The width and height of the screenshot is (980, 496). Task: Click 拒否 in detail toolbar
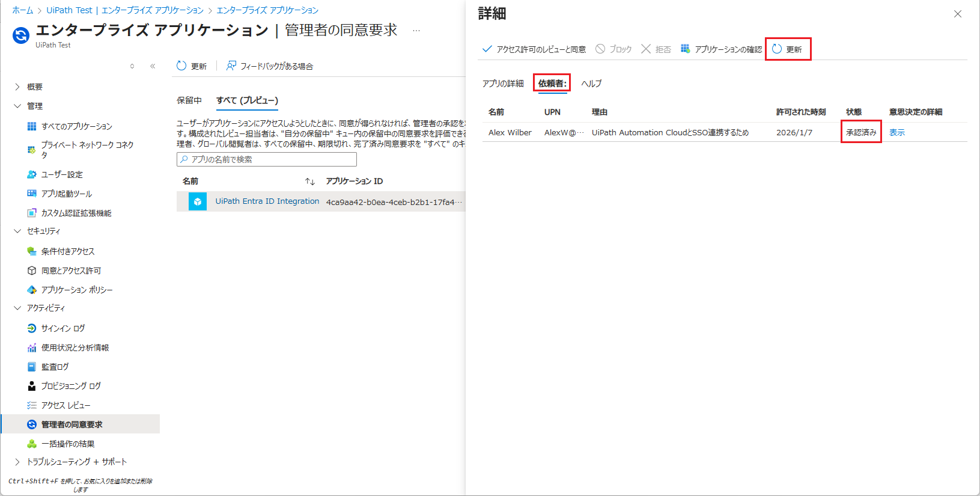(x=656, y=49)
